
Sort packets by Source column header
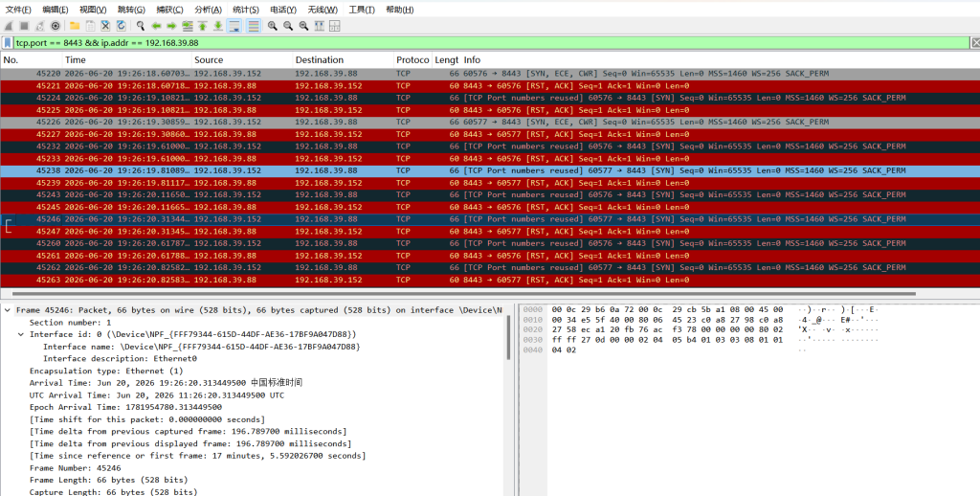[242, 60]
